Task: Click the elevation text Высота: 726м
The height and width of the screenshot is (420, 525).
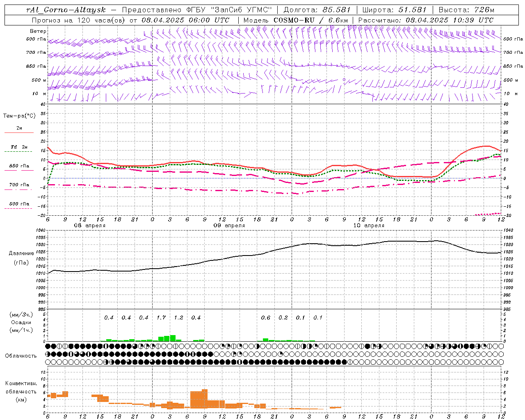Action: (466, 10)
